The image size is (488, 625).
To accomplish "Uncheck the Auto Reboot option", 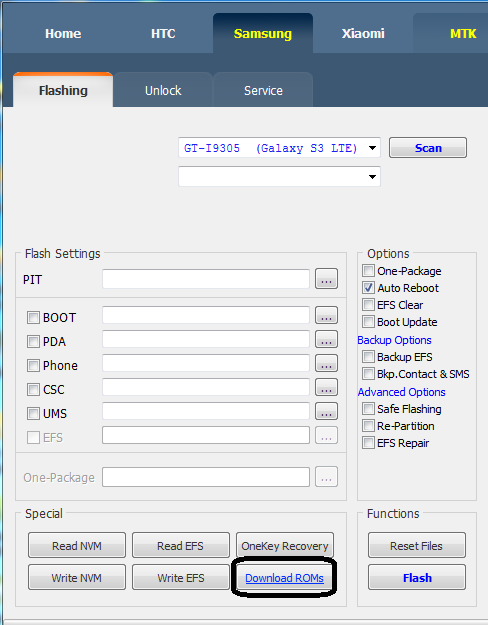I will 368,287.
